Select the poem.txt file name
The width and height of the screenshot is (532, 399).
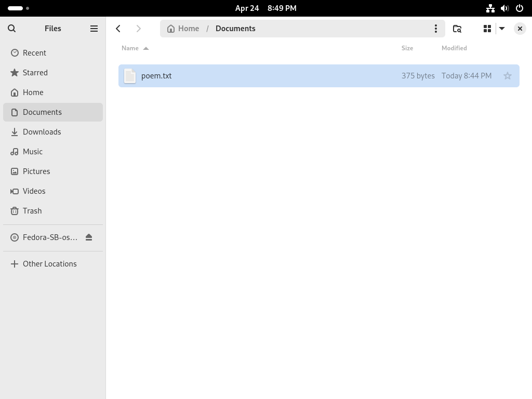156,76
